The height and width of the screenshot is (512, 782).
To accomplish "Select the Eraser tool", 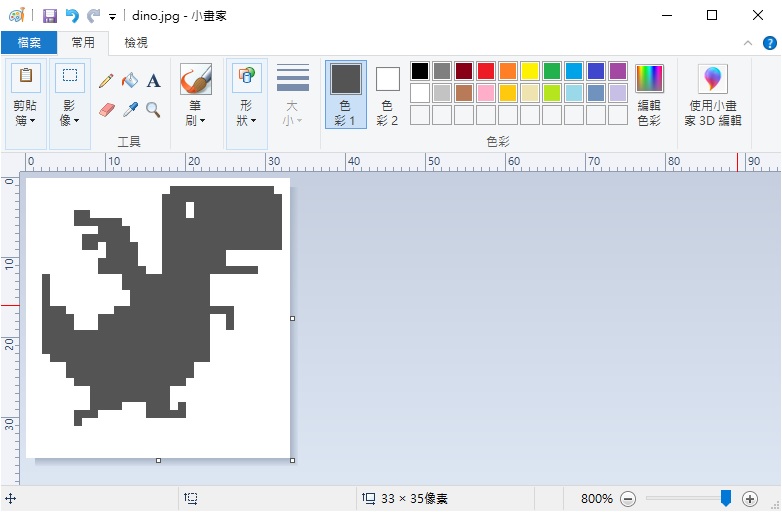I will pyautogui.click(x=106, y=109).
